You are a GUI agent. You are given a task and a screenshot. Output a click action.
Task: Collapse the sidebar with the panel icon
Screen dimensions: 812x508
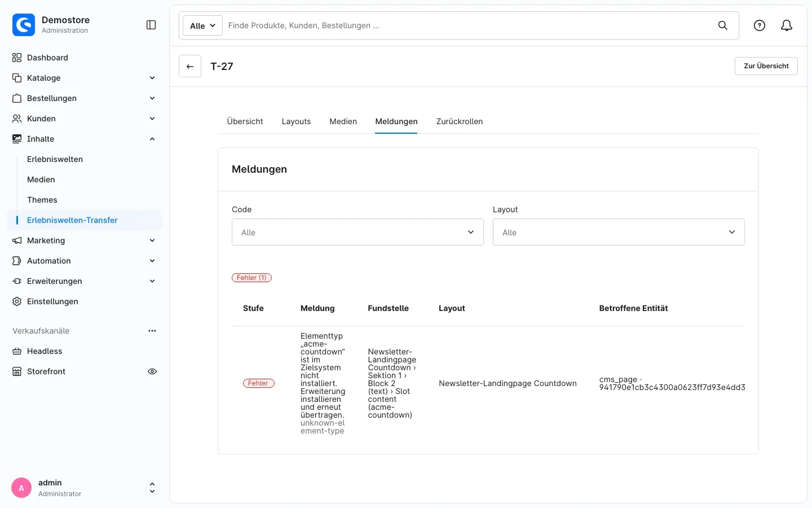(x=151, y=25)
